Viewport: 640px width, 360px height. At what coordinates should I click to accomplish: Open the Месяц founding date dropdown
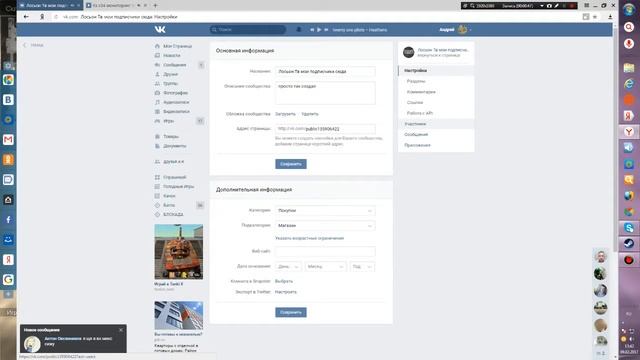point(325,267)
